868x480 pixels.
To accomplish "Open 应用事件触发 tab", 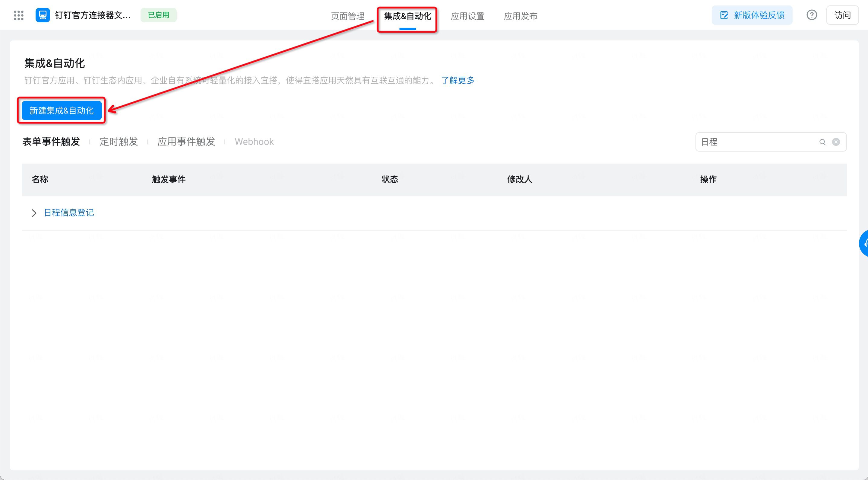I will click(x=186, y=142).
